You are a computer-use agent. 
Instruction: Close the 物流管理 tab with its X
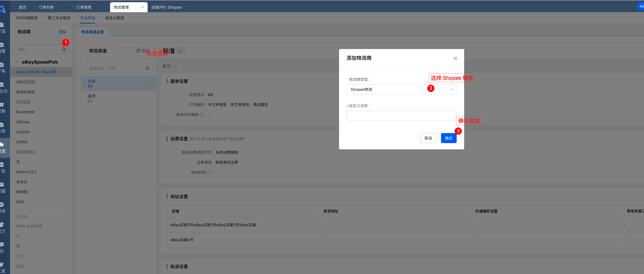point(142,7)
